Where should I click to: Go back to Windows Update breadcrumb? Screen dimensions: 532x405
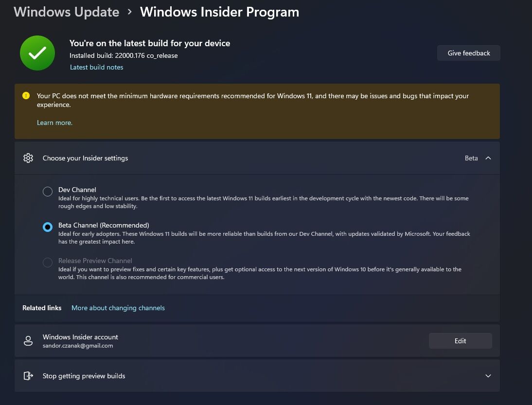click(67, 12)
